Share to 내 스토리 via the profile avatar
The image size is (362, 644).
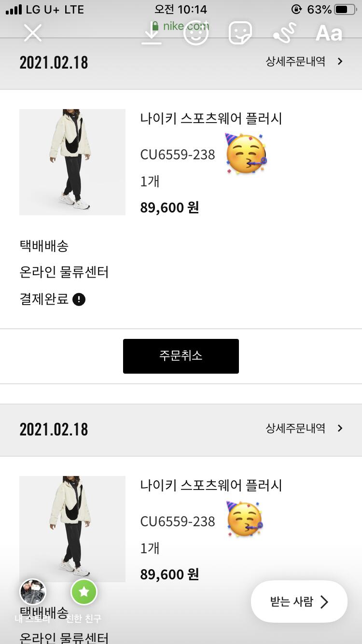pos(33,592)
